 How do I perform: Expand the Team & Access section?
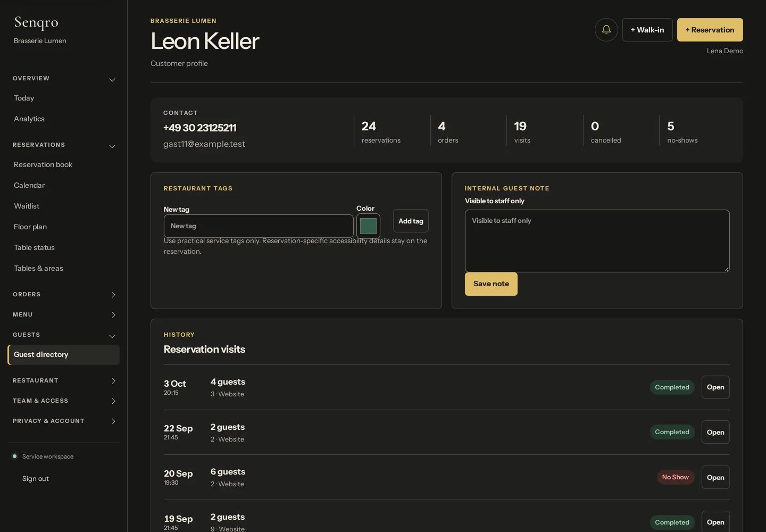point(64,401)
